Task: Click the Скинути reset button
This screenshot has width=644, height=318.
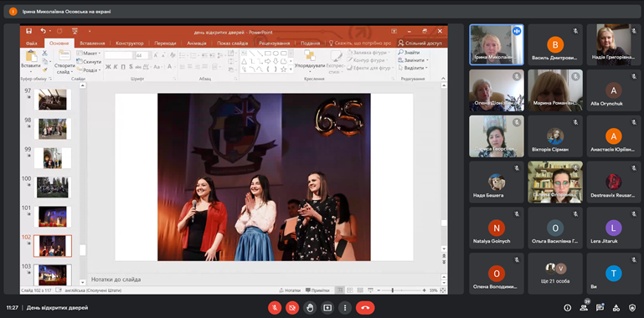Action: (89, 62)
